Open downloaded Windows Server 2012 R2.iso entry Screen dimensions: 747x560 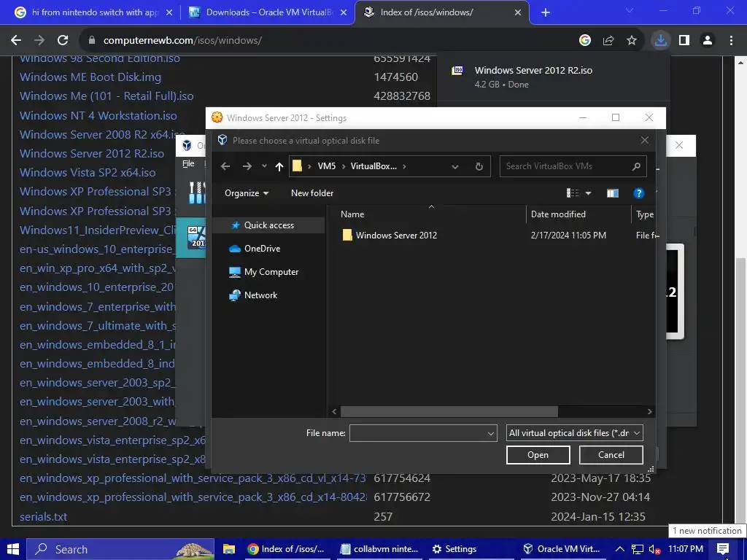coord(553,76)
